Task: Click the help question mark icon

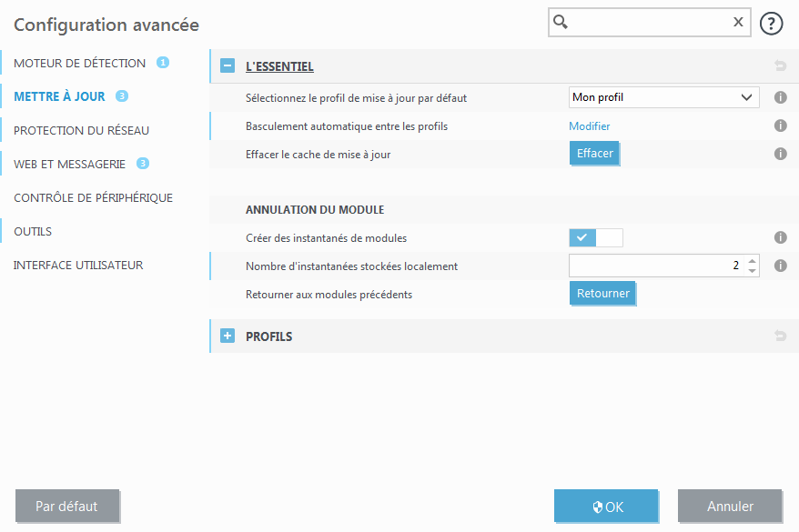Action: [772, 23]
